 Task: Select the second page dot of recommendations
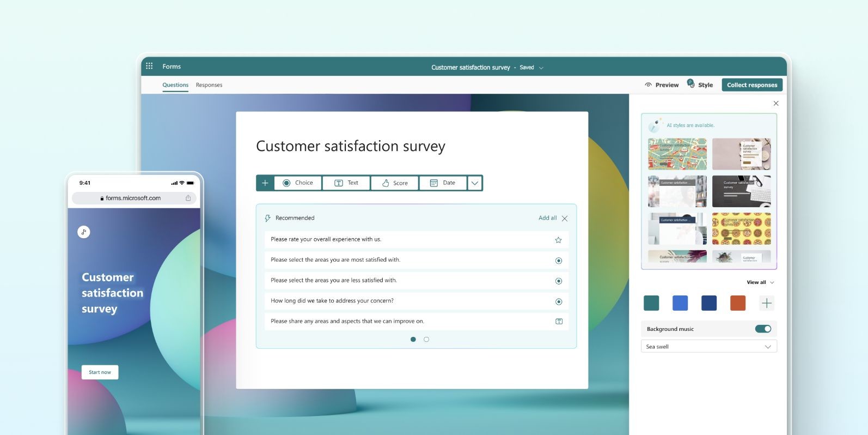point(426,340)
